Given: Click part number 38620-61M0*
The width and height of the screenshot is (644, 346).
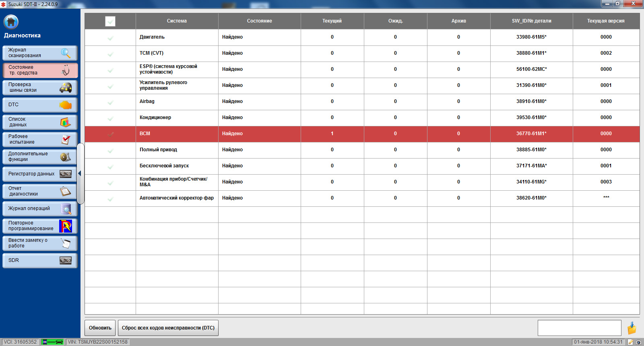Looking at the screenshot, I should coord(531,198).
